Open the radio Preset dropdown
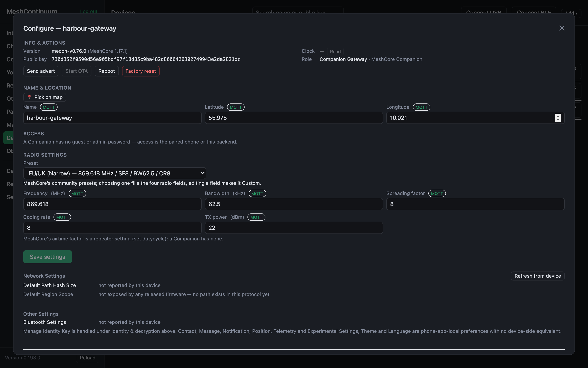 click(x=115, y=173)
